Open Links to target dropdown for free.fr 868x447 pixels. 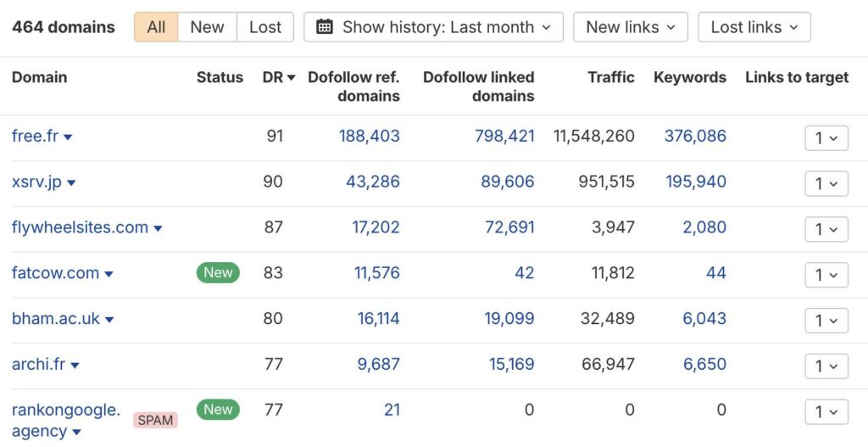[826, 137]
